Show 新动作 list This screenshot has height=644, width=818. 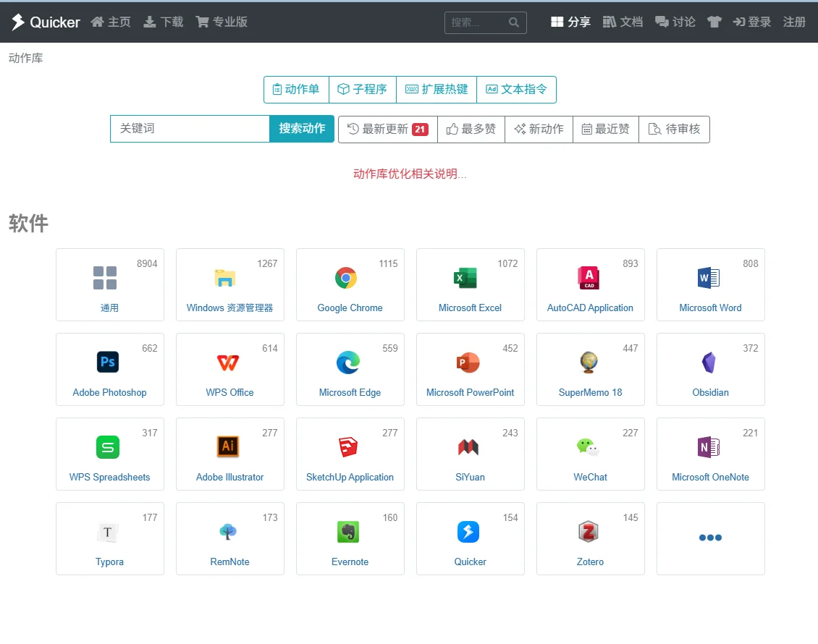tap(539, 130)
